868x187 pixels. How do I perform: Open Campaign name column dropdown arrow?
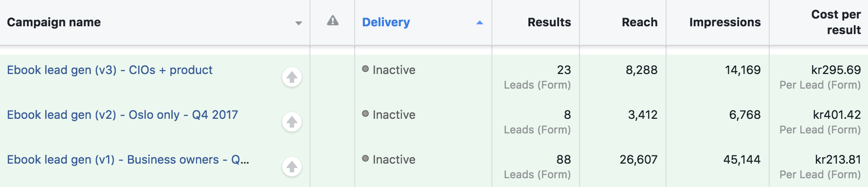tap(299, 23)
